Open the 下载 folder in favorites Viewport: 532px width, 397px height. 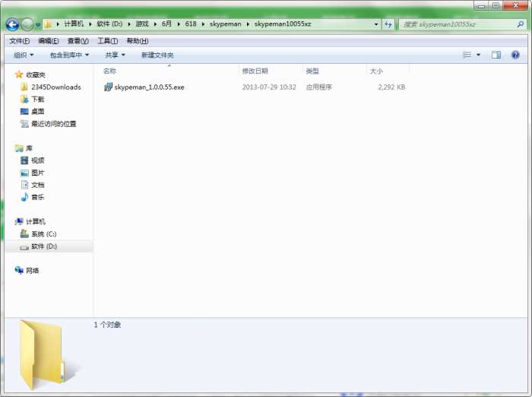pos(38,99)
